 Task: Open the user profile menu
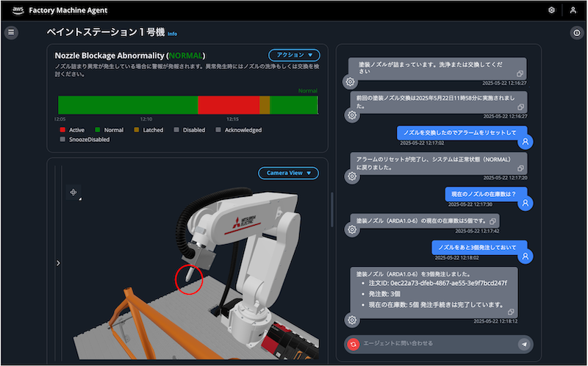tap(573, 10)
